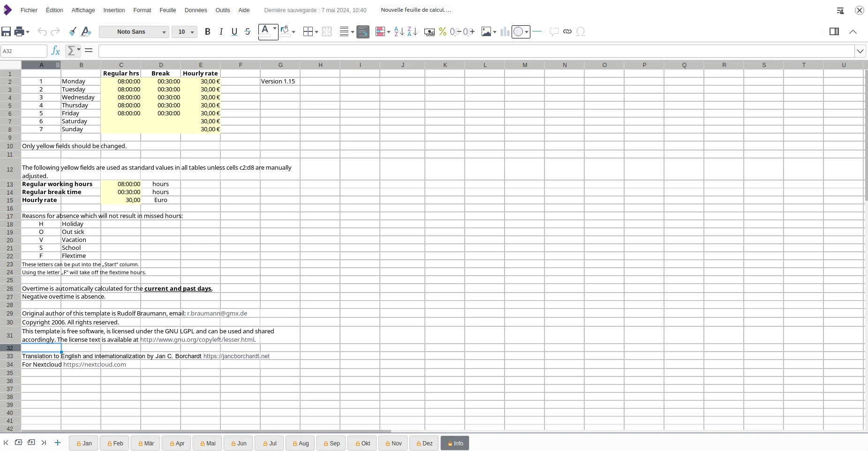
Task: Apply percent number format
Action: [x=442, y=32]
